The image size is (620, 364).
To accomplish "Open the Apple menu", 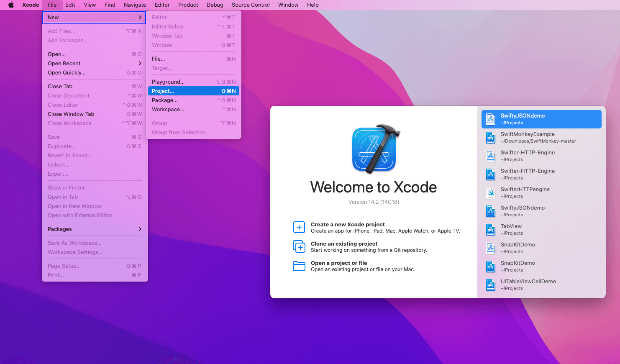I will 11,5.
